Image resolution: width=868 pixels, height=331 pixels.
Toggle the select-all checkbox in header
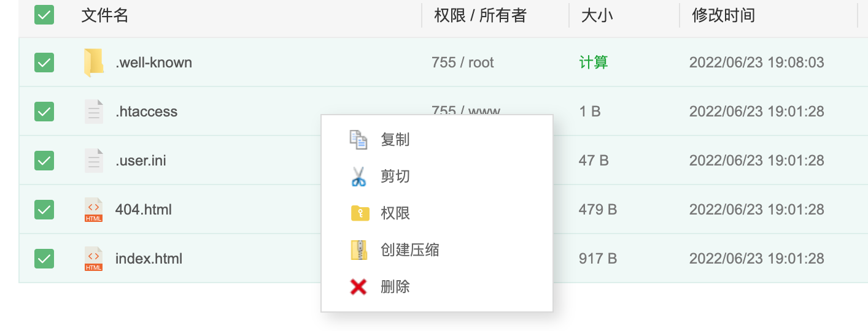[44, 15]
